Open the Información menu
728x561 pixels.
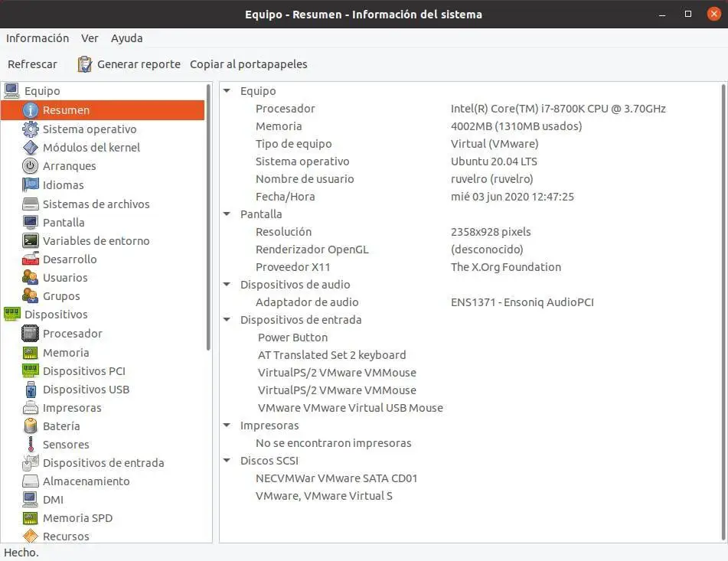coord(38,38)
